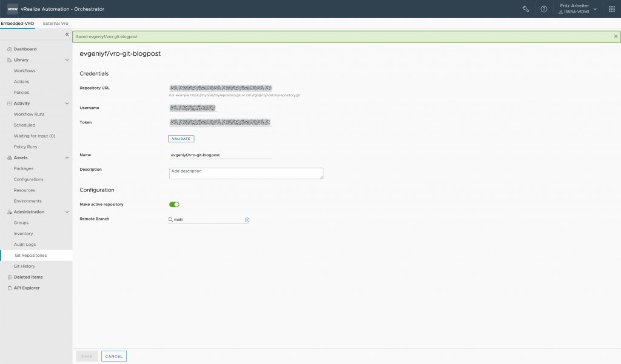Open Git History in the sidebar

tap(24, 266)
